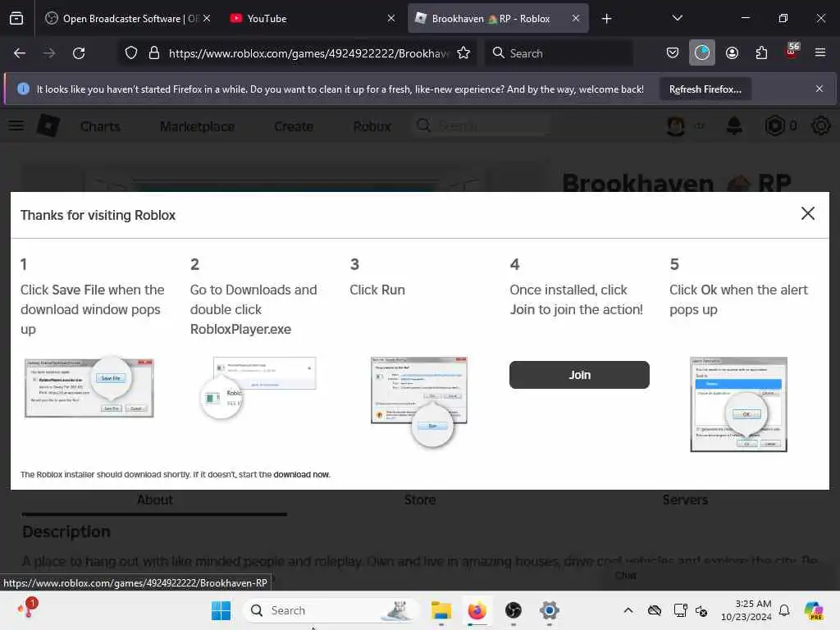This screenshot has height=630, width=840.
Task: Click the Firefox address bar URL
Action: pyautogui.click(x=308, y=53)
